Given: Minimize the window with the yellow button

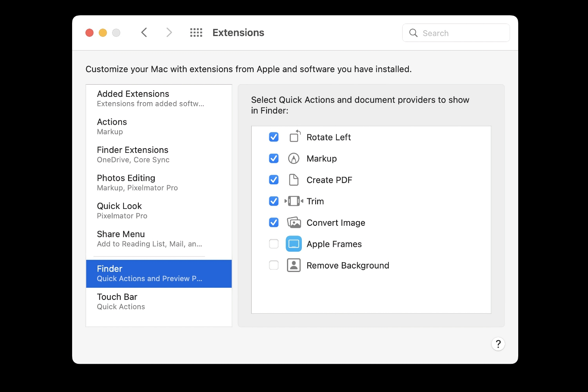Looking at the screenshot, I should coord(103,33).
